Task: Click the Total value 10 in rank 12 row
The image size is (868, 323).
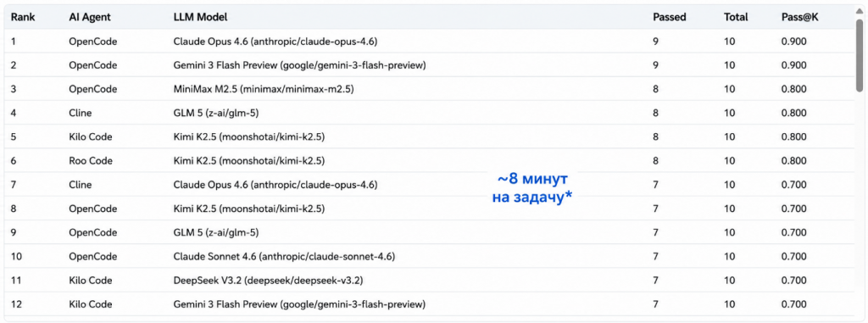Action: click(x=729, y=304)
